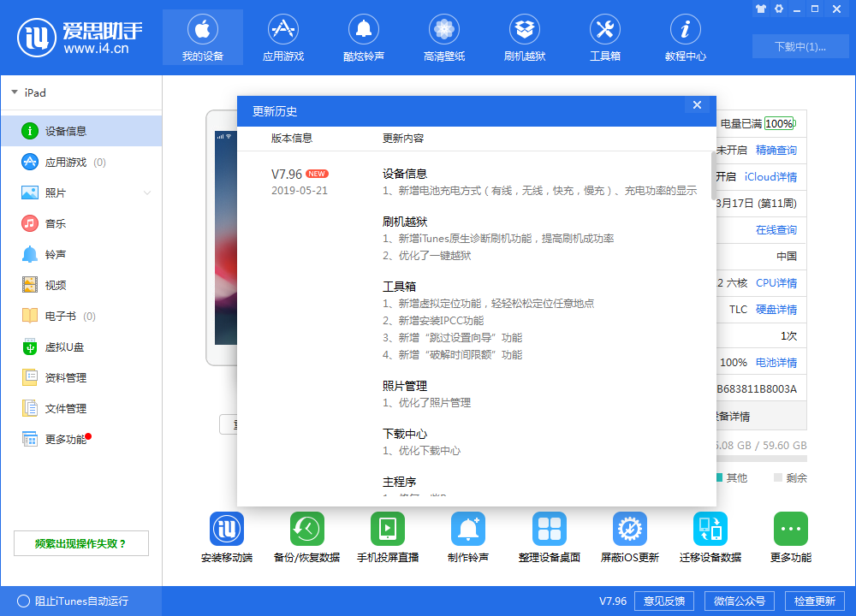
Task: Click 频繁出现操作失败？ button
Action: [x=80, y=543]
